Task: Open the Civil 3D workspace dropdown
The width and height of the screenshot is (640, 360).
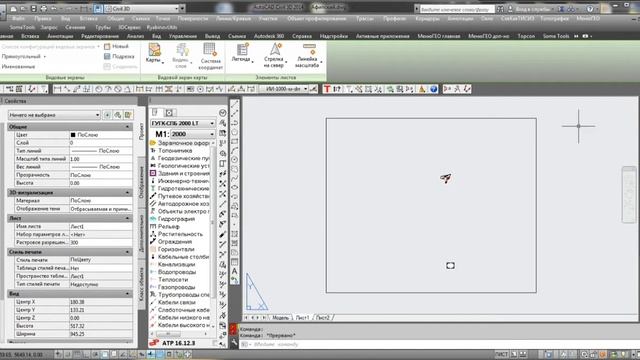Action: coord(176,9)
